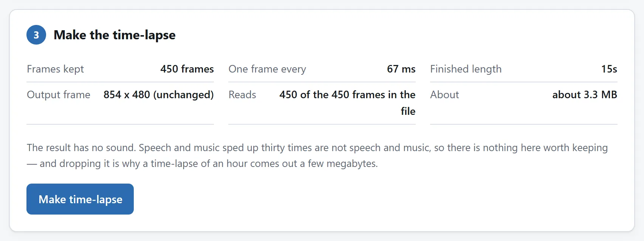Click the One frame every label
This screenshot has width=644, height=241.
[x=267, y=69]
